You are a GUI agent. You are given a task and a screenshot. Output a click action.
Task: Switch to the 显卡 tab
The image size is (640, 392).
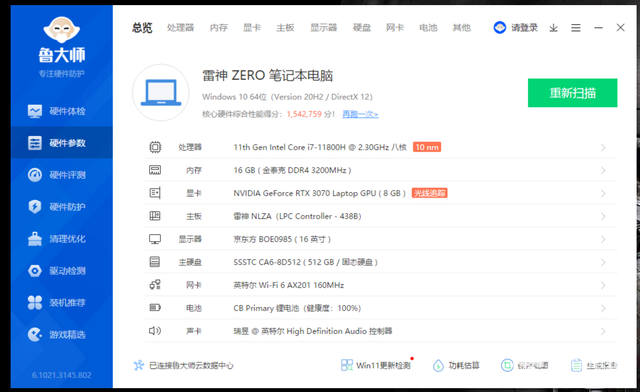click(x=252, y=28)
